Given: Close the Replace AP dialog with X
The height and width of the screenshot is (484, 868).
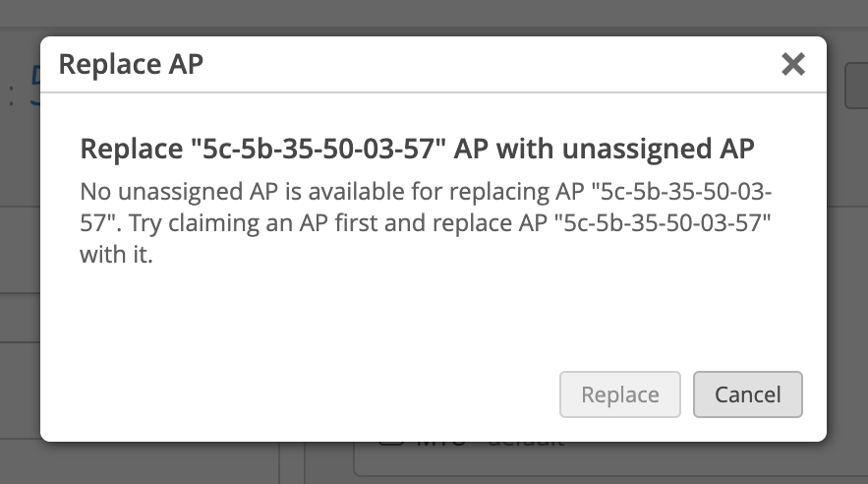Looking at the screenshot, I should 792,65.
